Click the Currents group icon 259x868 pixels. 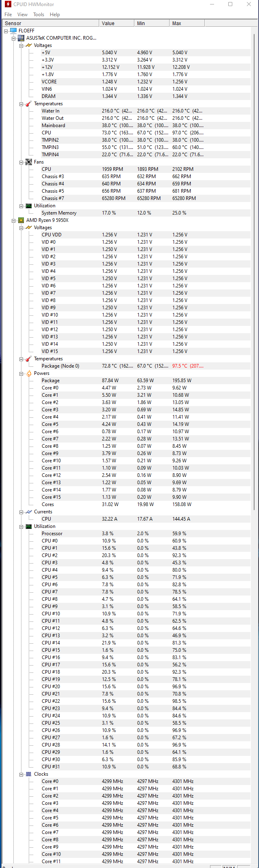tap(29, 512)
